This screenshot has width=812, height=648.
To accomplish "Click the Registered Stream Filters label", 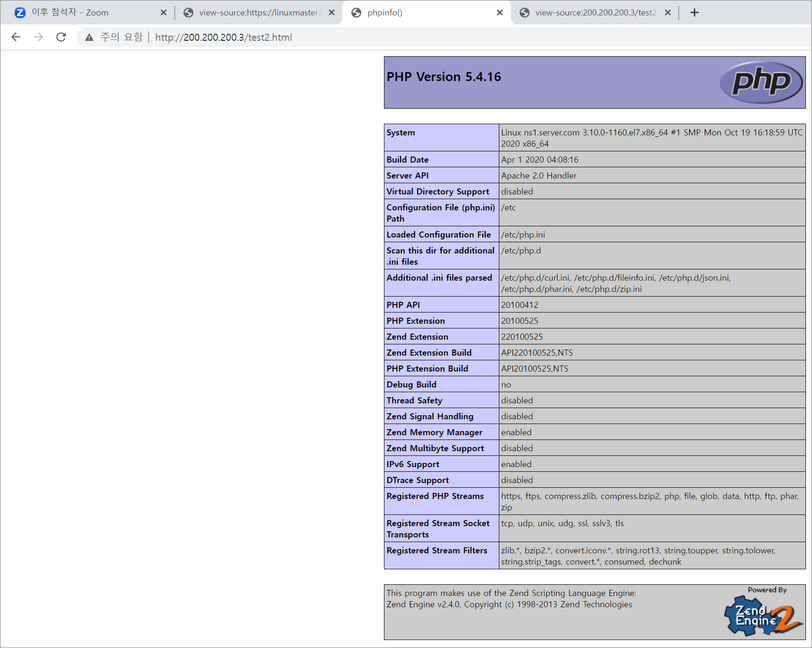I will pyautogui.click(x=437, y=550).
